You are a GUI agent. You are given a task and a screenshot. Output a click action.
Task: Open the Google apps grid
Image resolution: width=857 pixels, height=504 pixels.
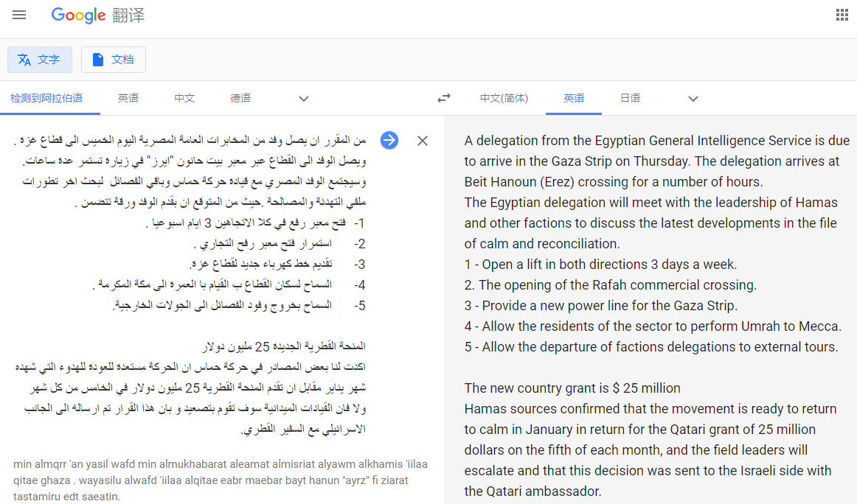842,15
